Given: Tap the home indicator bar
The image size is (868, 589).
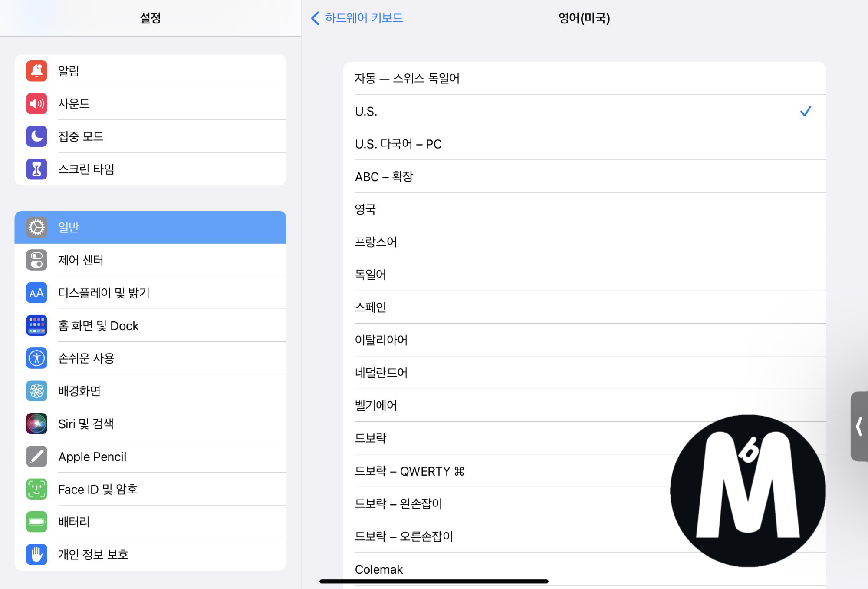Looking at the screenshot, I should [x=434, y=581].
